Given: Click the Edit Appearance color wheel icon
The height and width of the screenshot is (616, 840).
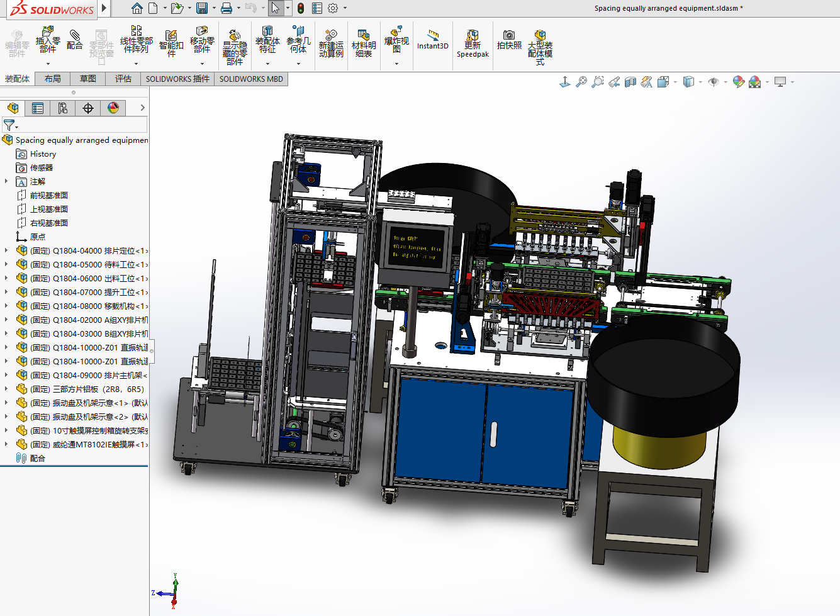Looking at the screenshot, I should click(739, 82).
